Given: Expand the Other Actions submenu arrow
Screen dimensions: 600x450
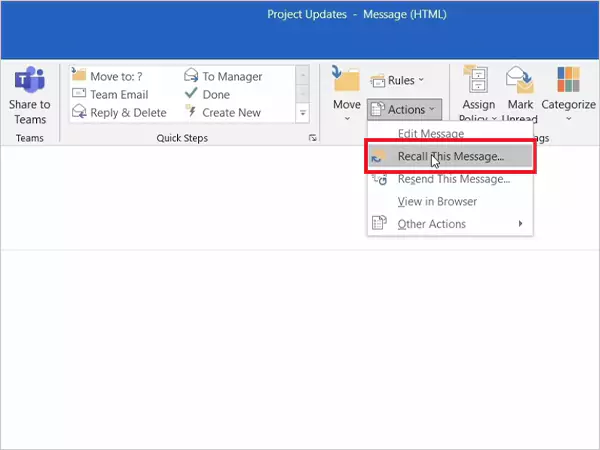Looking at the screenshot, I should (520, 223).
